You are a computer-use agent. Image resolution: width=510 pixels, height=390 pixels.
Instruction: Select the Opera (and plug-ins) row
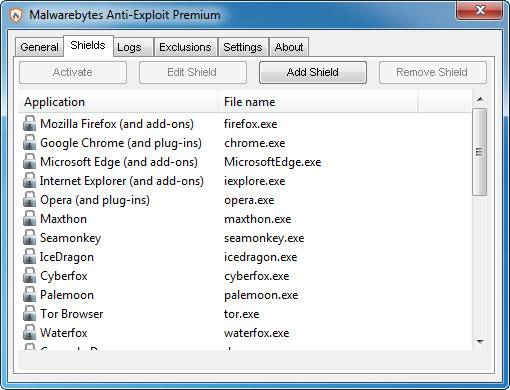click(245, 200)
